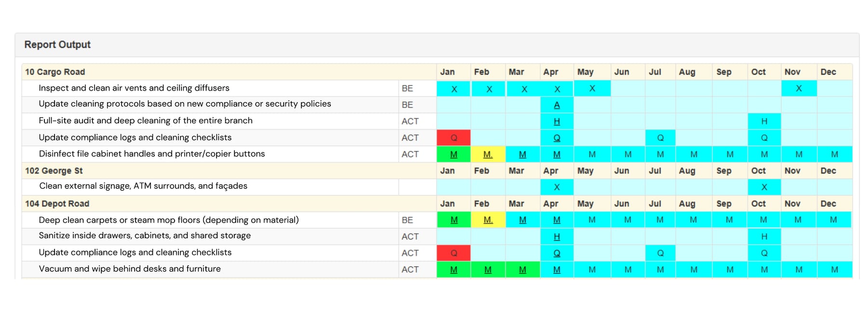Select the 102 George St section header
The height and width of the screenshot is (310, 868).
(54, 171)
